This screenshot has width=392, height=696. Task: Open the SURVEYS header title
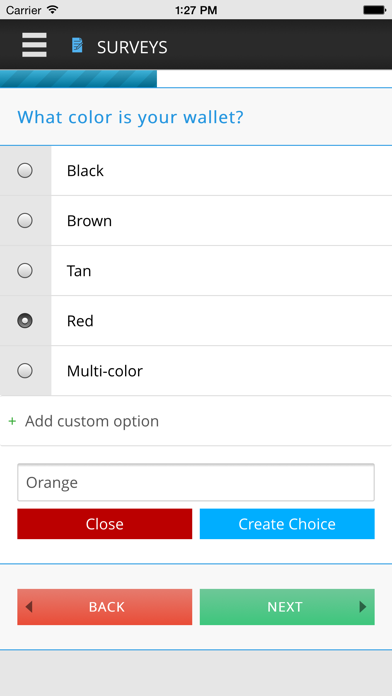pos(132,47)
